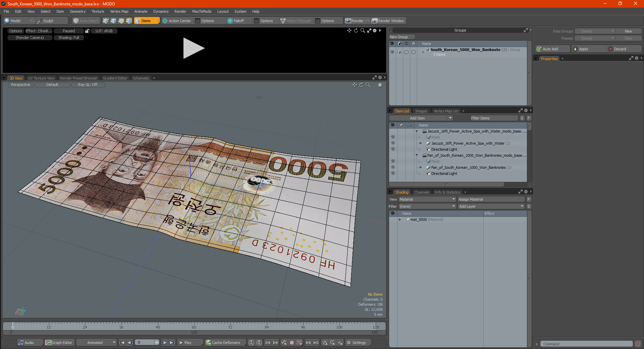
Task: Open Shading panel gear options icon
Action: (526, 192)
